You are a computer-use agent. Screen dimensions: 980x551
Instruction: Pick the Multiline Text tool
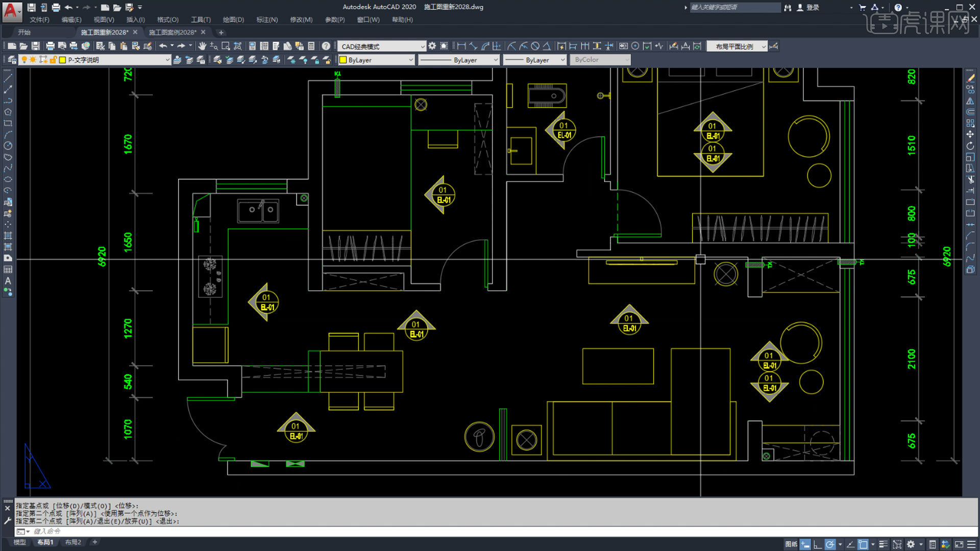pyautogui.click(x=8, y=281)
